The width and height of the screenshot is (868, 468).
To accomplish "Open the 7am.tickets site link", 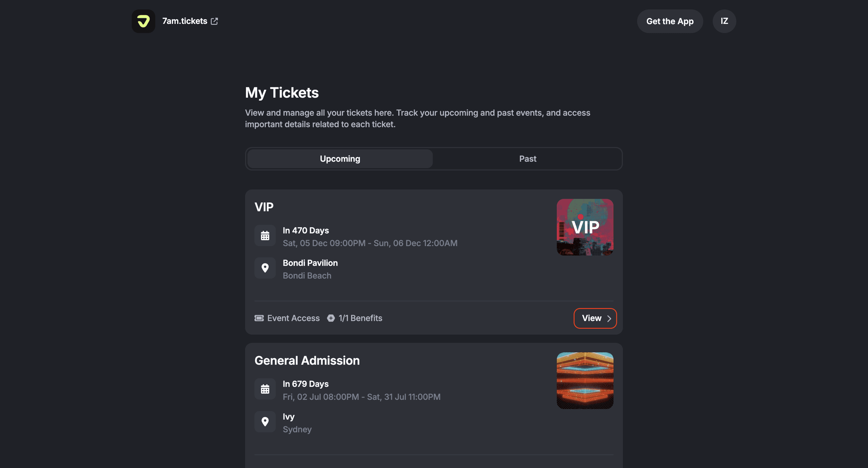I will [184, 21].
